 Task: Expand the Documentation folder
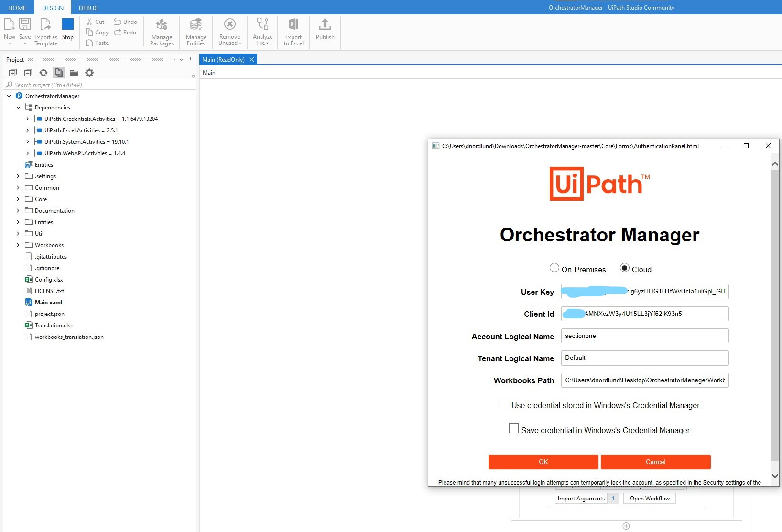pyautogui.click(x=19, y=211)
